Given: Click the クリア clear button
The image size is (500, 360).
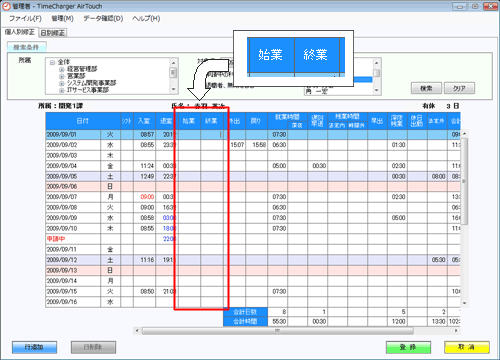Looking at the screenshot, I should (x=459, y=88).
